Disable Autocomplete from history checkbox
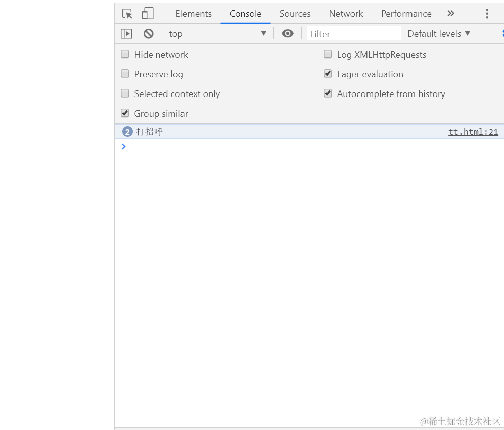Viewport: 504px width, 430px height. (328, 93)
